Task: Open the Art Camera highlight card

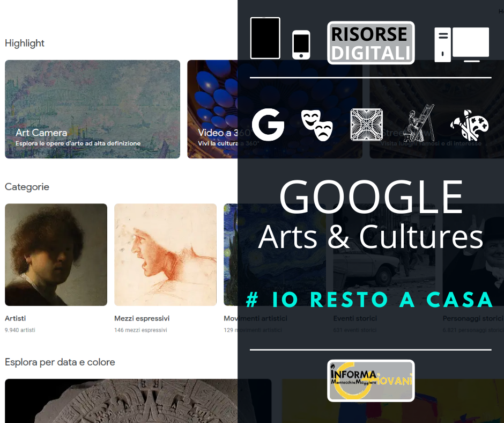Action: coord(93,109)
